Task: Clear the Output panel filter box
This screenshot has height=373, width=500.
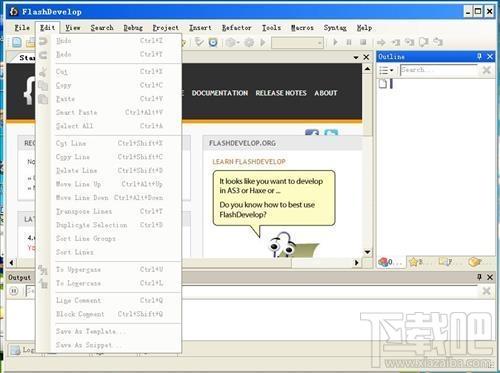Action: [x=487, y=291]
